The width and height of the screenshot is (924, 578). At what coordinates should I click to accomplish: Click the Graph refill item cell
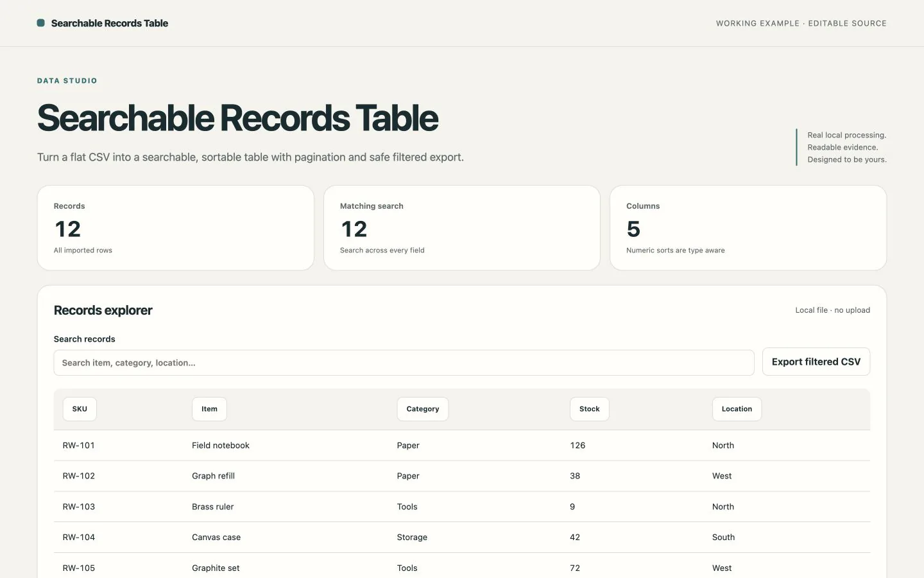(x=213, y=476)
